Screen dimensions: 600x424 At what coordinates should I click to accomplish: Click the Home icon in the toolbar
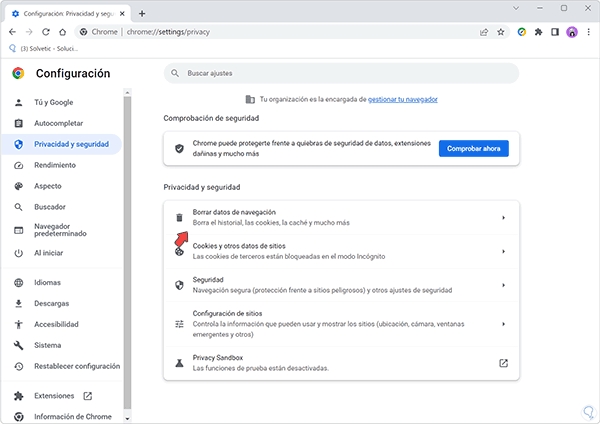coord(62,31)
